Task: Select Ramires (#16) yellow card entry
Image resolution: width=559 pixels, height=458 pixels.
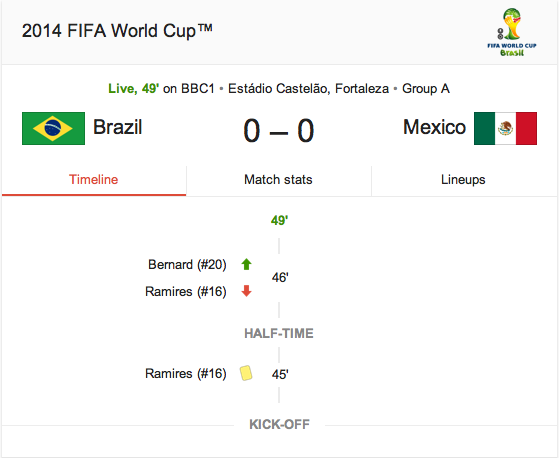Action: tap(186, 374)
